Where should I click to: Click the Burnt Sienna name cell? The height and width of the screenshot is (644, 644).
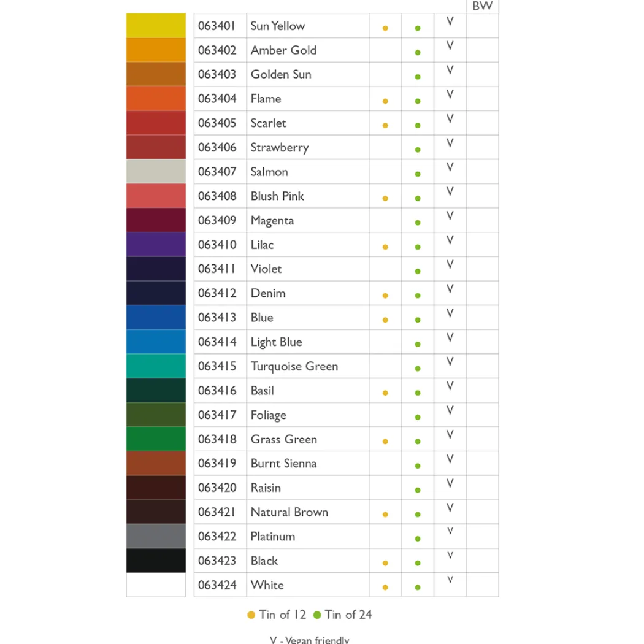[x=308, y=463]
